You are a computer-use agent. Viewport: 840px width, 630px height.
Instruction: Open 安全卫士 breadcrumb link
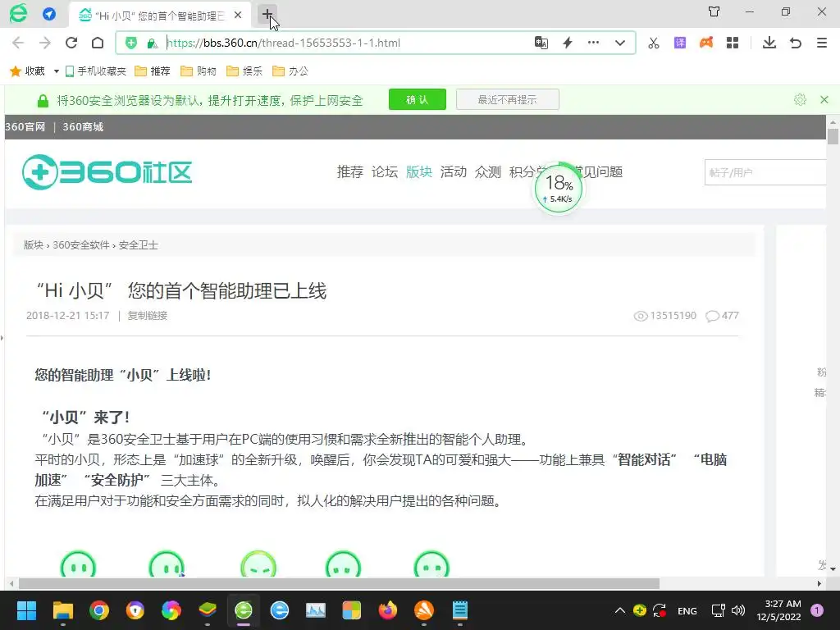coord(138,244)
